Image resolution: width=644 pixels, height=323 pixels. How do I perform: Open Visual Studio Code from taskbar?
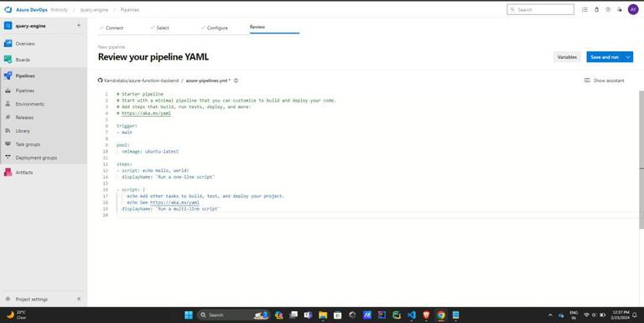tap(412, 315)
